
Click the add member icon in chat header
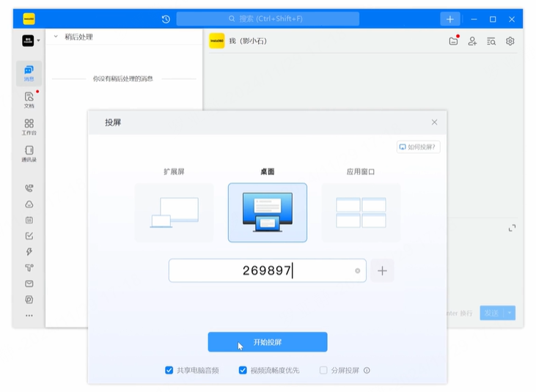[x=473, y=42]
